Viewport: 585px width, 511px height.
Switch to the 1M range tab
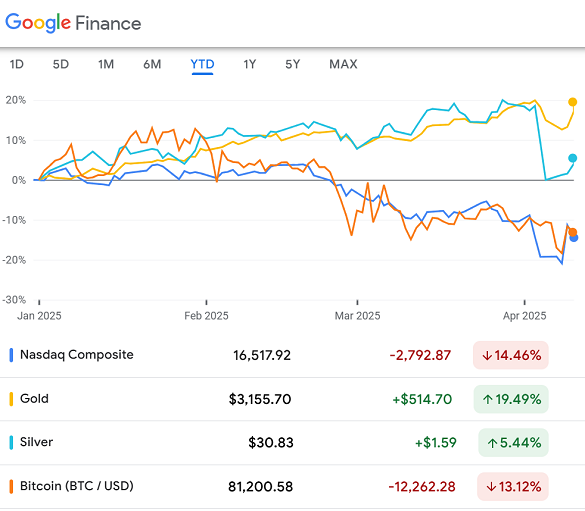tap(106, 65)
